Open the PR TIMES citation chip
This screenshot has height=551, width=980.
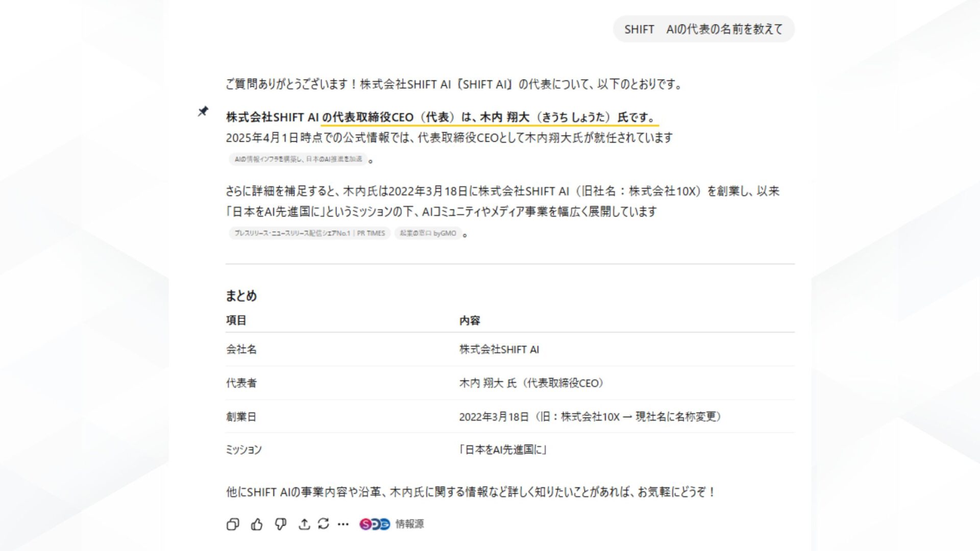[309, 233]
